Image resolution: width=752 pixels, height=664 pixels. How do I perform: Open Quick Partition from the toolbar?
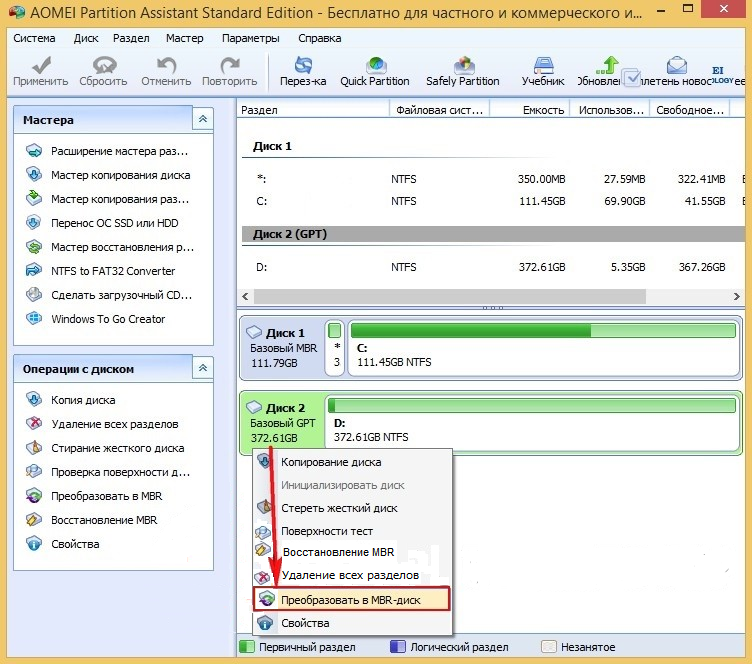[375, 71]
